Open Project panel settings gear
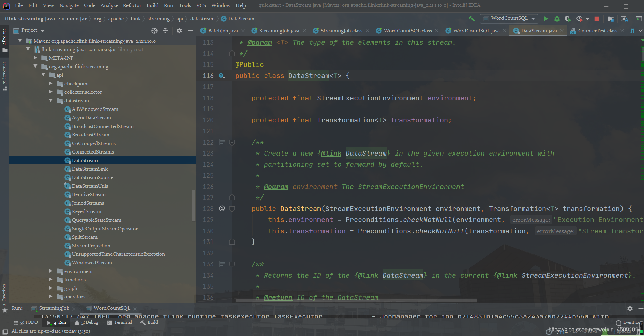644x336 pixels. [x=179, y=31]
